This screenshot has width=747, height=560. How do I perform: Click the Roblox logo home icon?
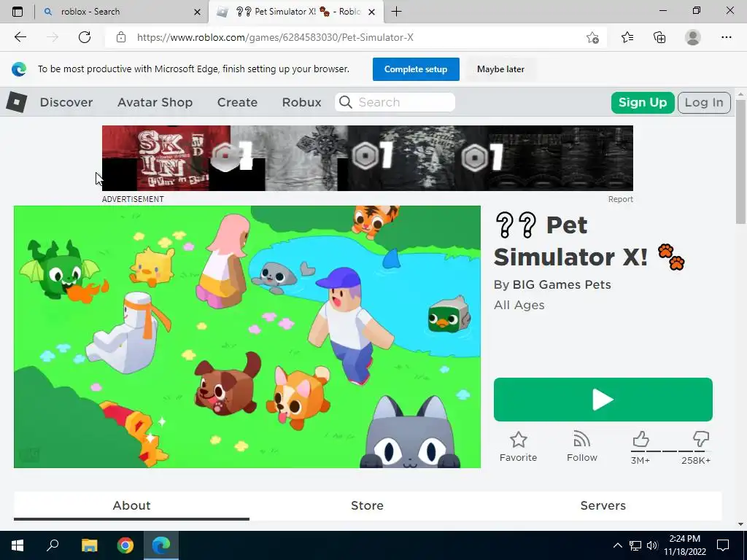pyautogui.click(x=17, y=102)
